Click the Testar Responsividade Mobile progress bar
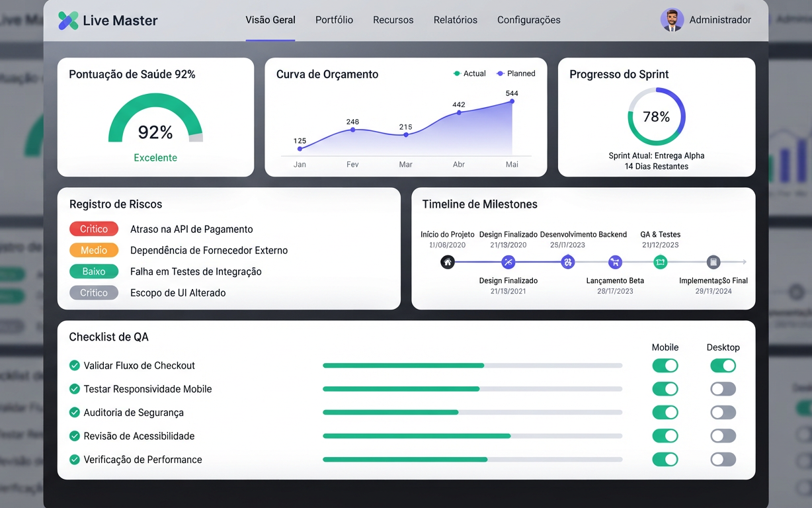 (x=472, y=389)
